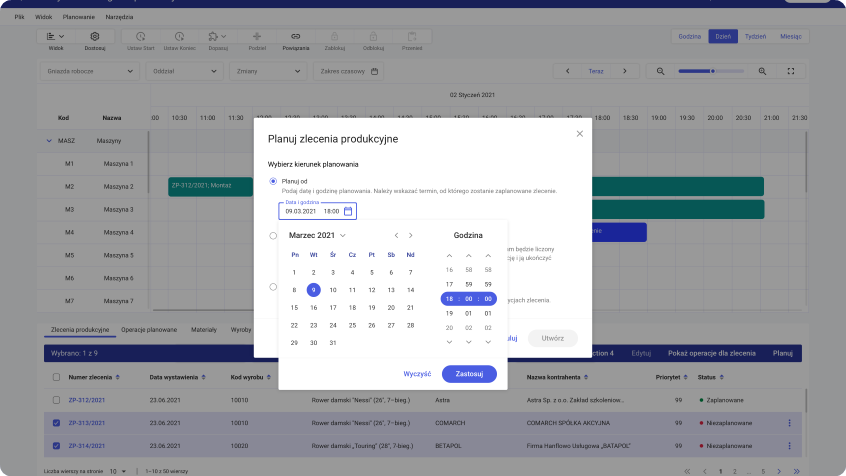The height and width of the screenshot is (476, 846).
Task: Click Pokaż operacje dla zlecenia
Action: click(x=712, y=353)
